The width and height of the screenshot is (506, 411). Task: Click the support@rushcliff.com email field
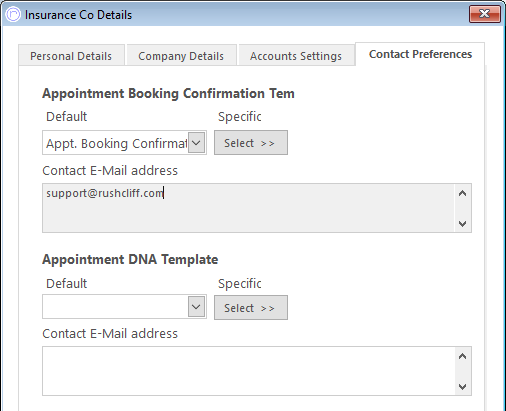[248, 208]
